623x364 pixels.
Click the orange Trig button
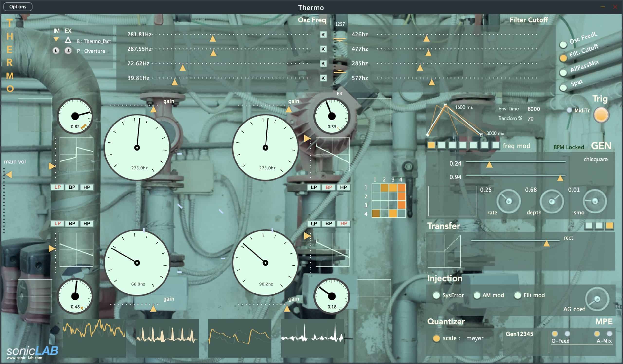coord(601,115)
